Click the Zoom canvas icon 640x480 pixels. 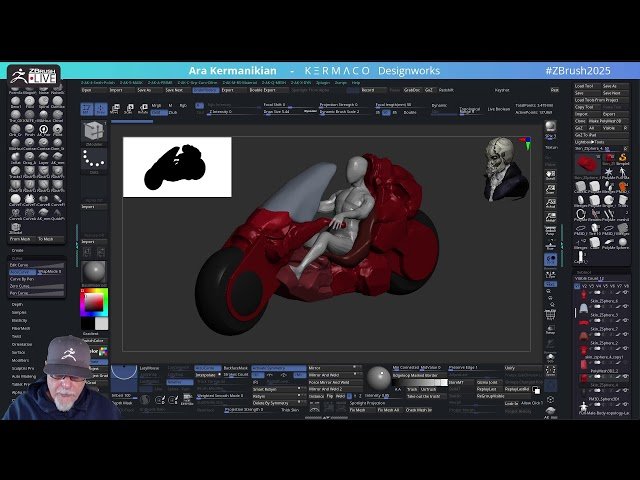550,189
